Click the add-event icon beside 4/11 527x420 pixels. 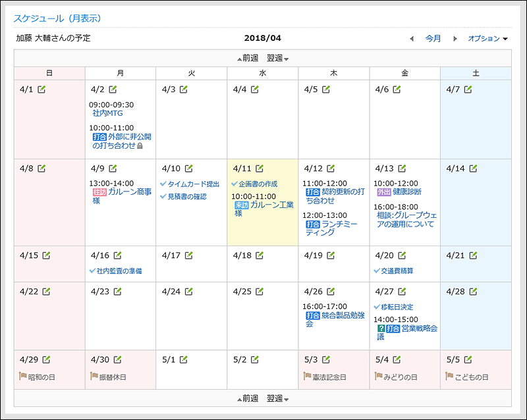[260, 169]
